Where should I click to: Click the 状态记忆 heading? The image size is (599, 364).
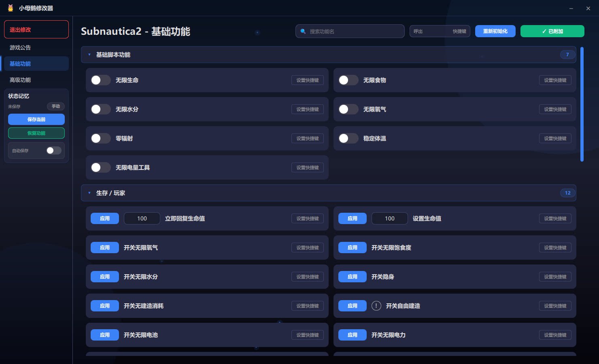tap(19, 96)
